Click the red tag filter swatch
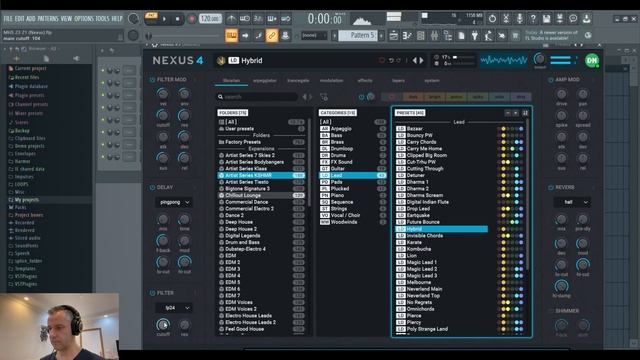Image resolution: width=640 pixels, height=360 pixels. [392, 97]
